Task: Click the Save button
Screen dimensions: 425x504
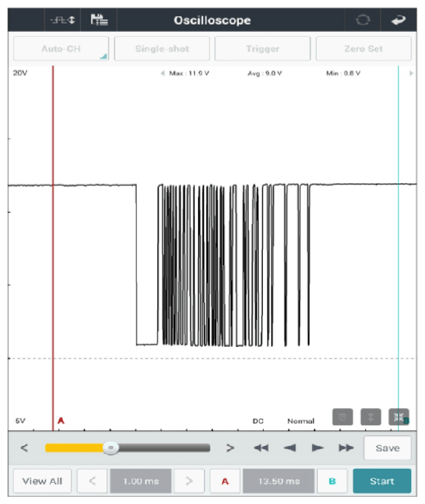Action: pyautogui.click(x=387, y=448)
